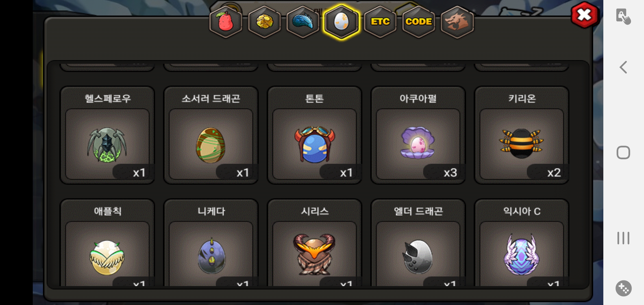The width and height of the screenshot is (644, 305).
Task: Select the 시리스 horned egg
Action: point(314,243)
